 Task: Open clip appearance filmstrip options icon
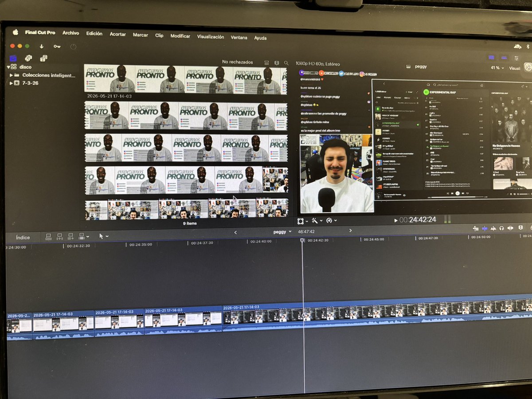(x=277, y=63)
